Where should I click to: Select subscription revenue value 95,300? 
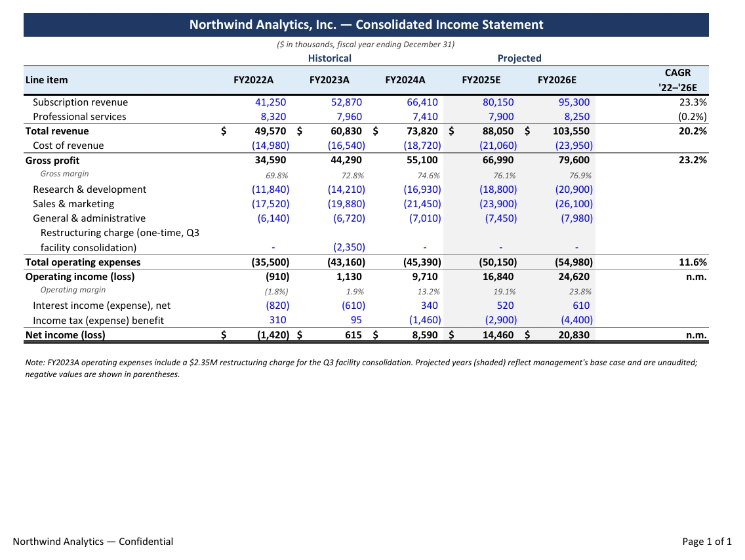tap(574, 102)
